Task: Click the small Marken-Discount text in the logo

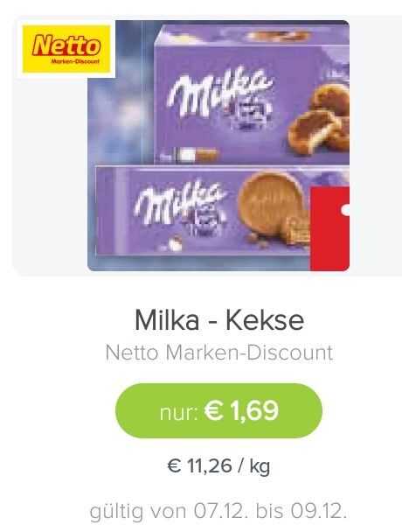Action: [75, 62]
